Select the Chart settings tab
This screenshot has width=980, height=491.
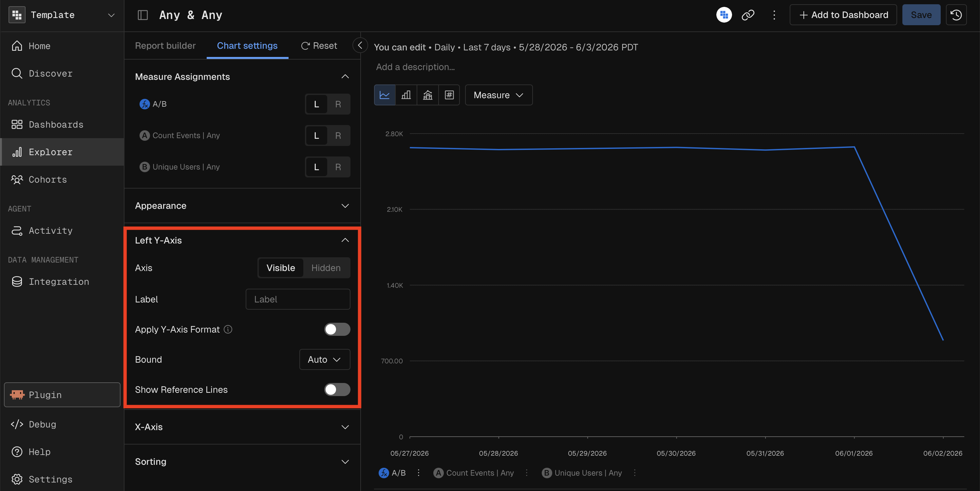click(247, 45)
